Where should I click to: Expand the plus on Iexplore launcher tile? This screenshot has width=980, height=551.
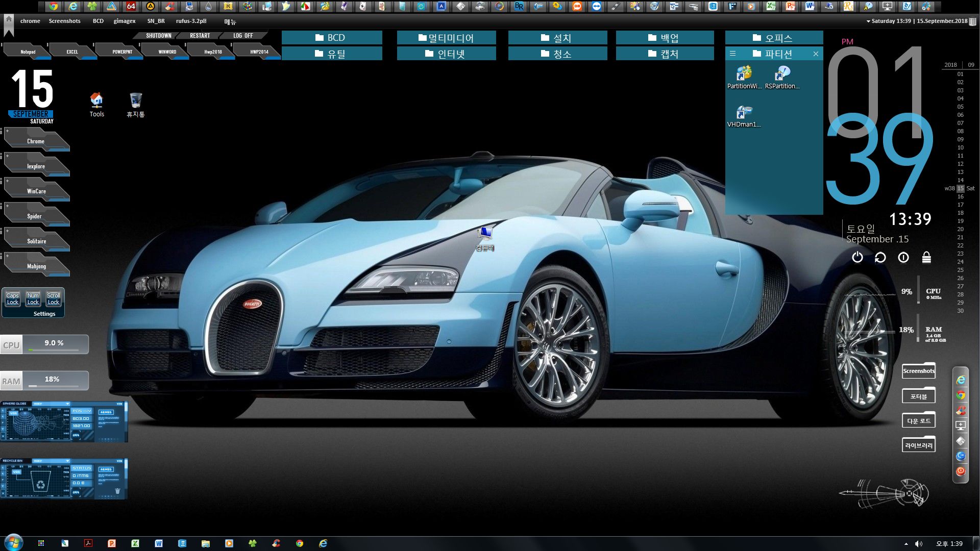[7, 156]
